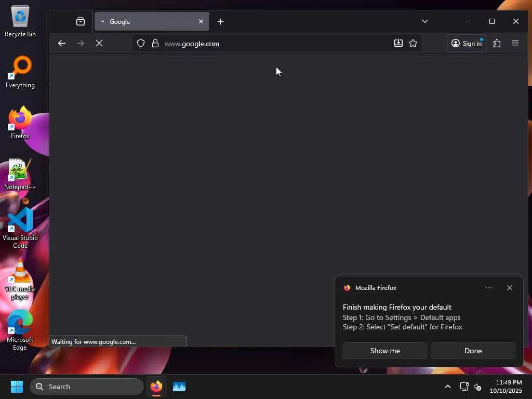Dismiss the Mozilla Firefox notification
Image resolution: width=532 pixels, height=399 pixels.
(510, 288)
